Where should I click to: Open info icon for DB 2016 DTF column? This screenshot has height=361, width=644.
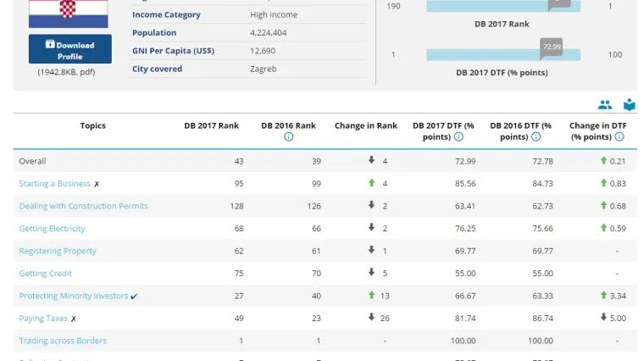point(536,137)
